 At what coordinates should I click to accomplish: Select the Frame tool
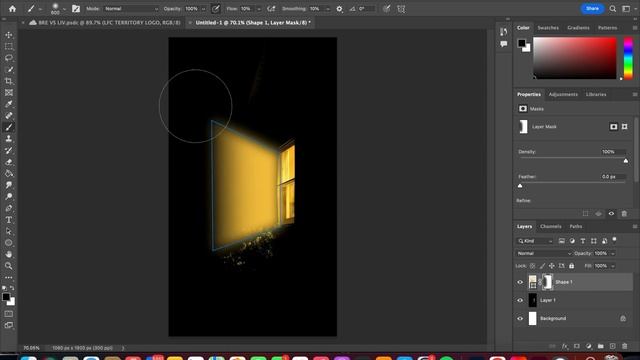(x=9, y=93)
